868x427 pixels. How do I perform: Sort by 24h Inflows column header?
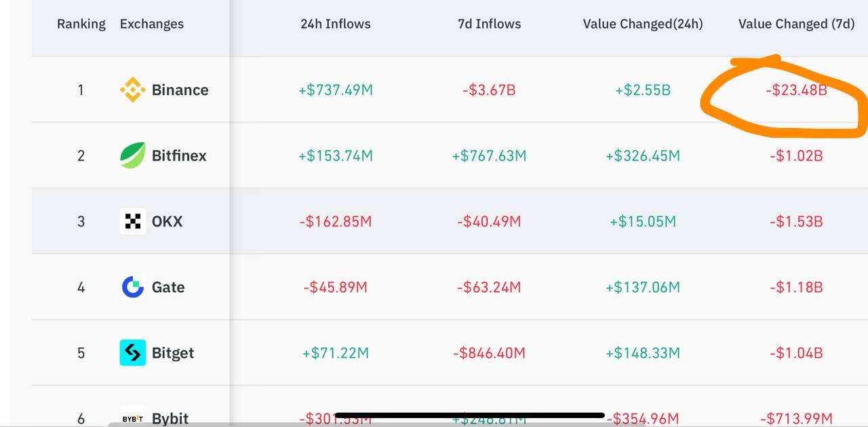pos(336,24)
